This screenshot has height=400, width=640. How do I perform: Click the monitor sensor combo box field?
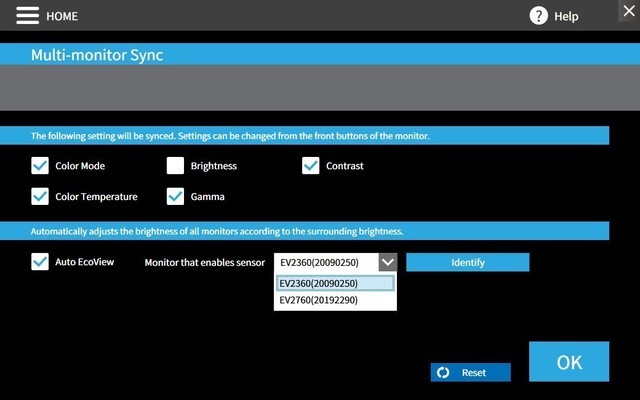325,262
